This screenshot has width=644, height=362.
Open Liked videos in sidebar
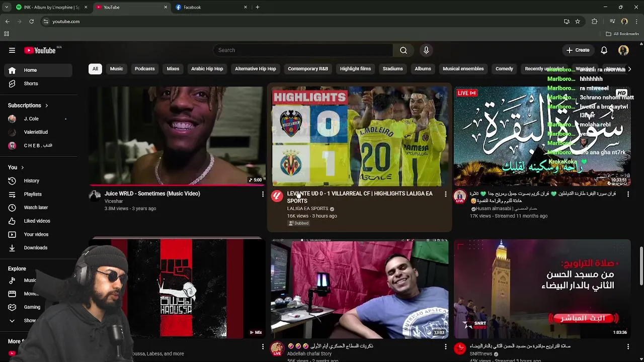click(39, 221)
